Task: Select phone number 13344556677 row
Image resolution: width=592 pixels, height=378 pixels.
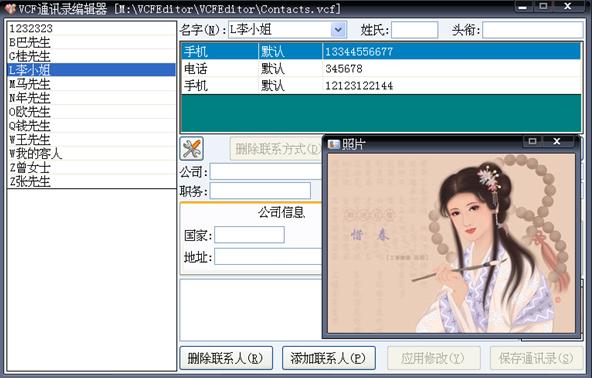Action: (381, 51)
